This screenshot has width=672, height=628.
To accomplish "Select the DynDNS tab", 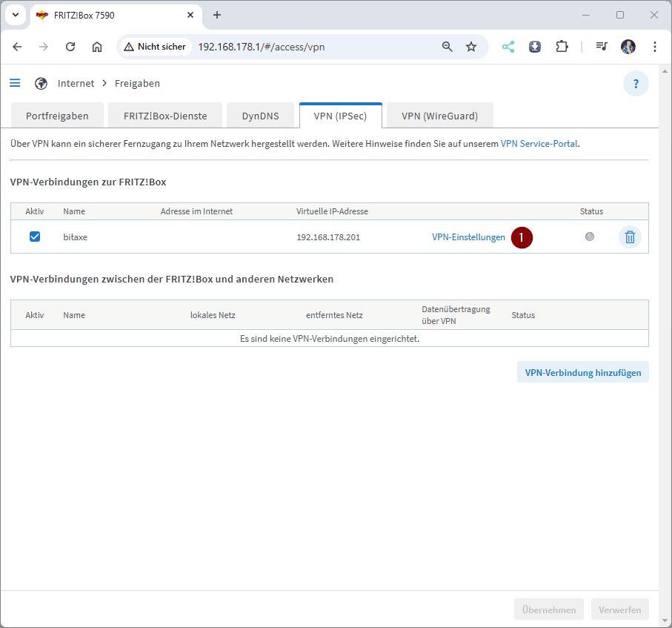I will click(260, 116).
